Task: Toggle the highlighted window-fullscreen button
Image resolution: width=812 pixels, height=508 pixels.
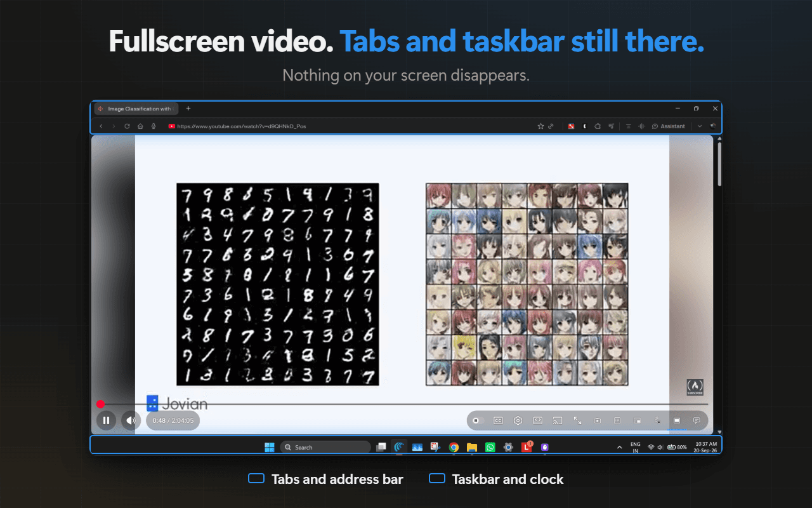Action: [x=677, y=420]
